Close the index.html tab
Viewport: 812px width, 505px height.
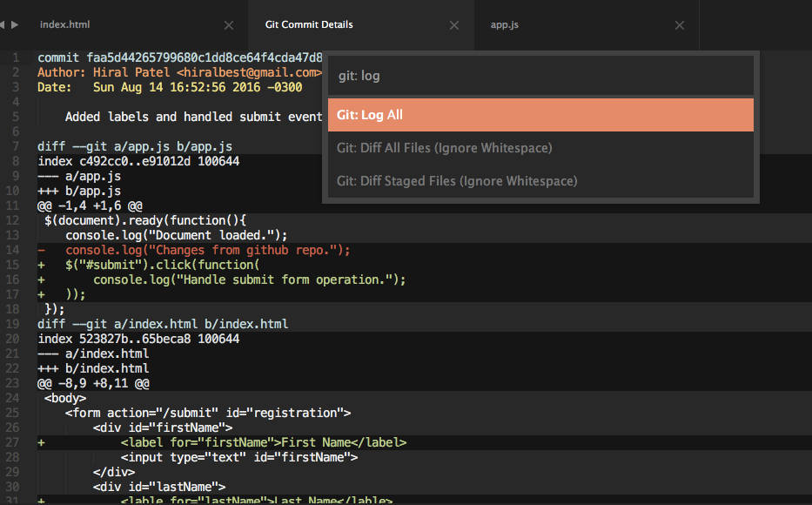229,25
